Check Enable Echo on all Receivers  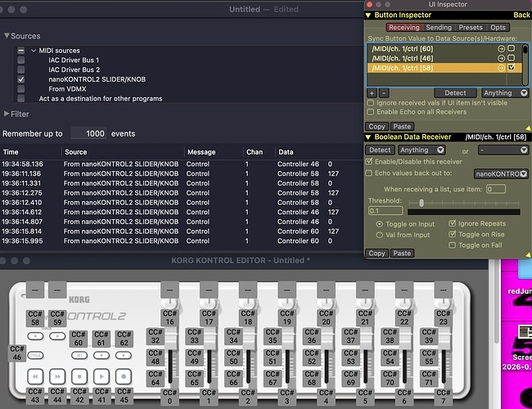[x=371, y=112]
